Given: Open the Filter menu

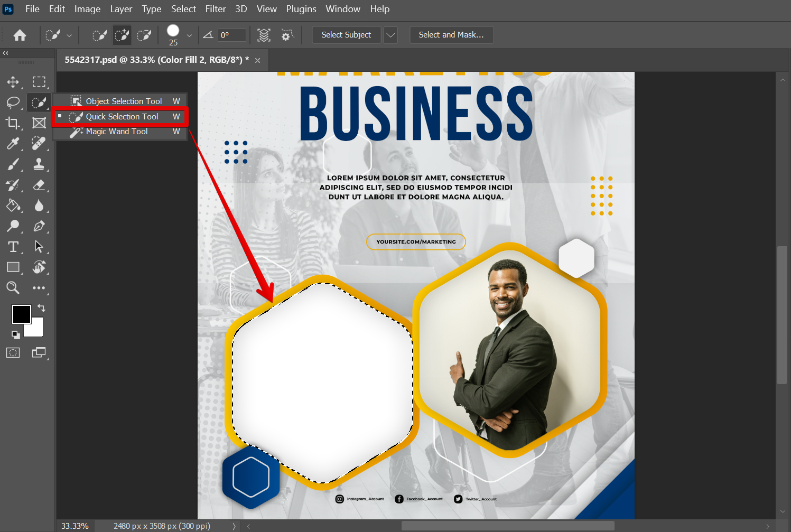Looking at the screenshot, I should coord(215,9).
